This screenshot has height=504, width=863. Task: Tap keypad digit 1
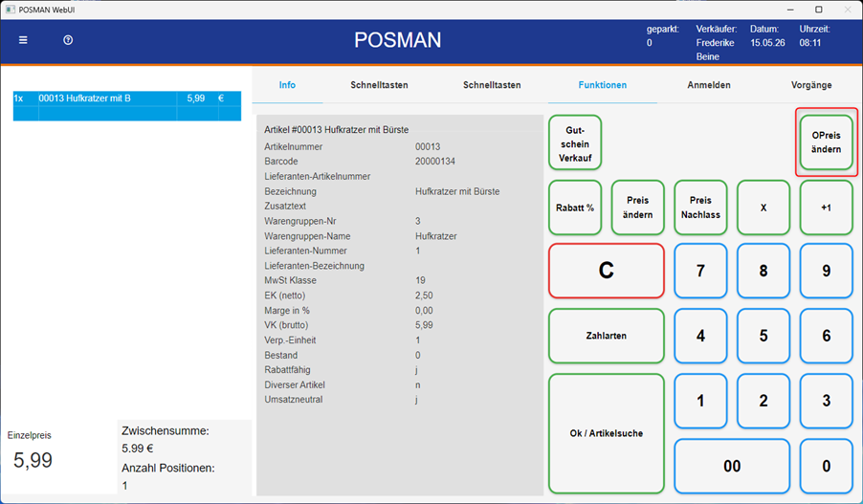700,401
